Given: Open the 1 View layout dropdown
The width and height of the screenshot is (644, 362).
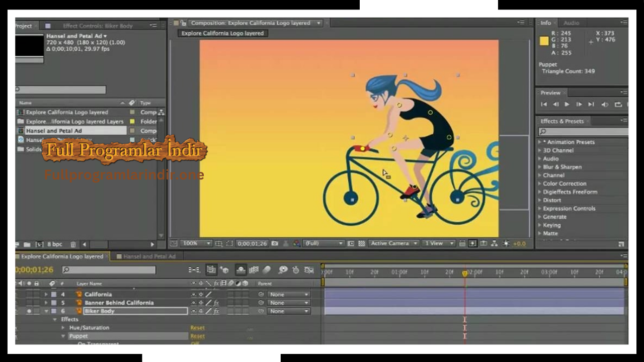Looking at the screenshot, I should click(439, 243).
